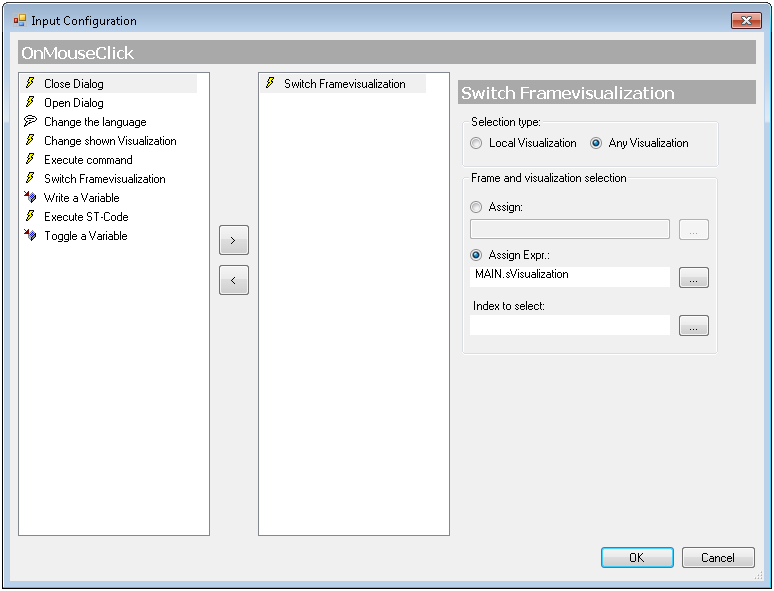774x591 pixels.
Task: Open browse dialog next to Index to select field
Action: point(694,325)
